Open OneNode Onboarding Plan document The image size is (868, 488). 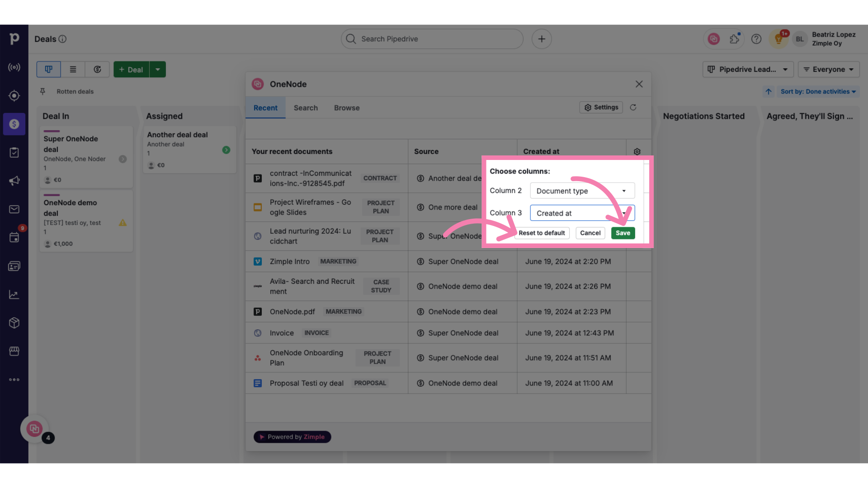306,358
